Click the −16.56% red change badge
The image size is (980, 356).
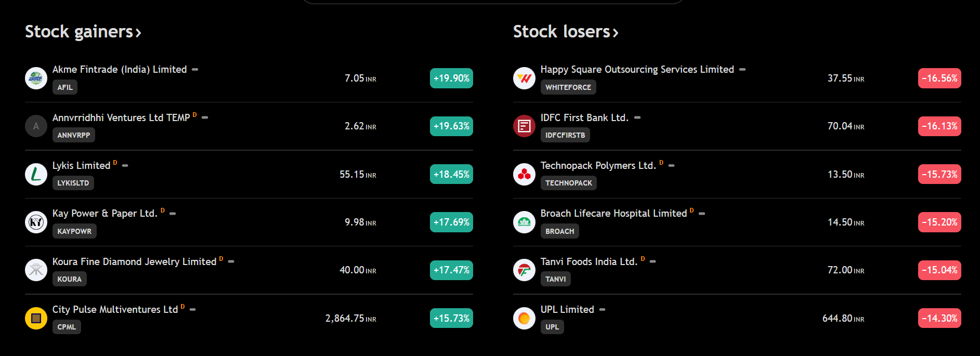(939, 78)
